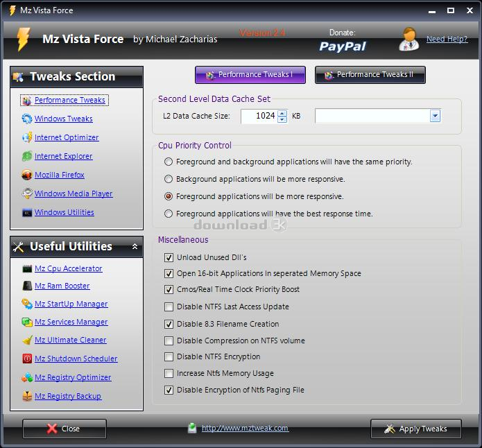Launch Mz Ultimate Cleaner link
Image resolution: width=482 pixels, height=448 pixels.
tap(71, 340)
